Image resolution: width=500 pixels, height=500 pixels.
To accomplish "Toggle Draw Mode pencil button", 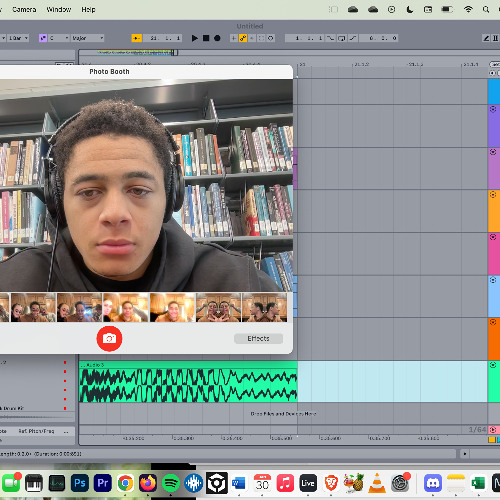I will point(486,38).
